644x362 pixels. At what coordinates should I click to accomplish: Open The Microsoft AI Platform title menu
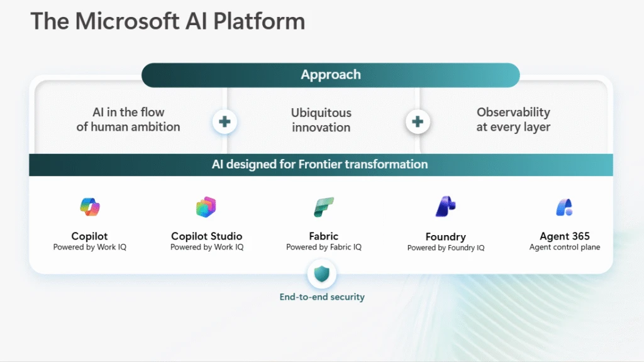click(167, 21)
